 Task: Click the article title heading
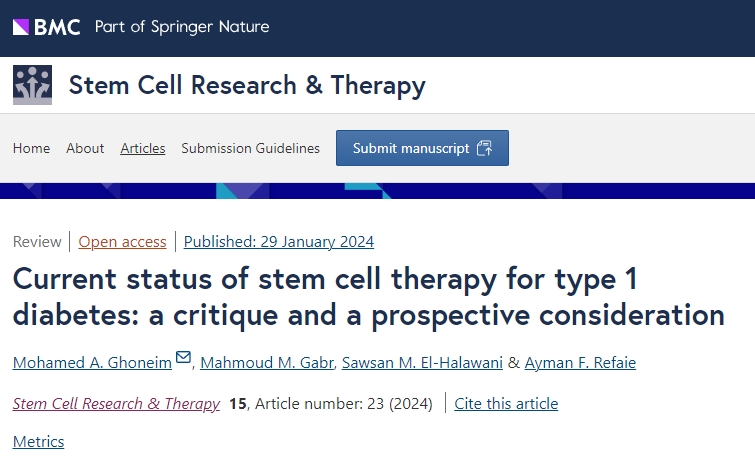368,296
